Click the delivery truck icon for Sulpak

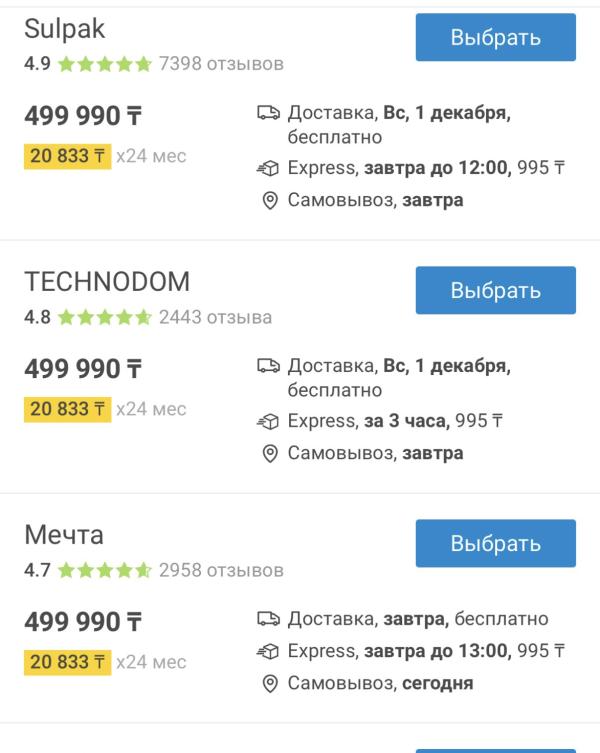click(x=268, y=113)
